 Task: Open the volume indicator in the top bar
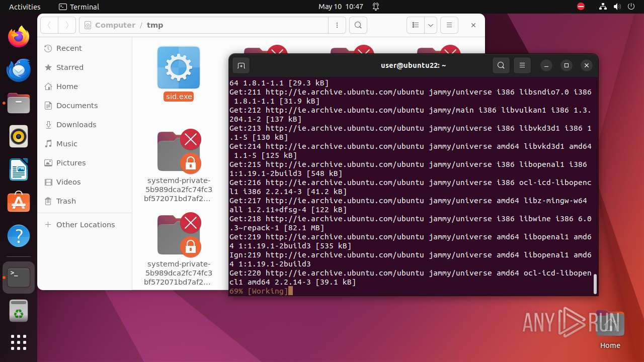coord(617,7)
